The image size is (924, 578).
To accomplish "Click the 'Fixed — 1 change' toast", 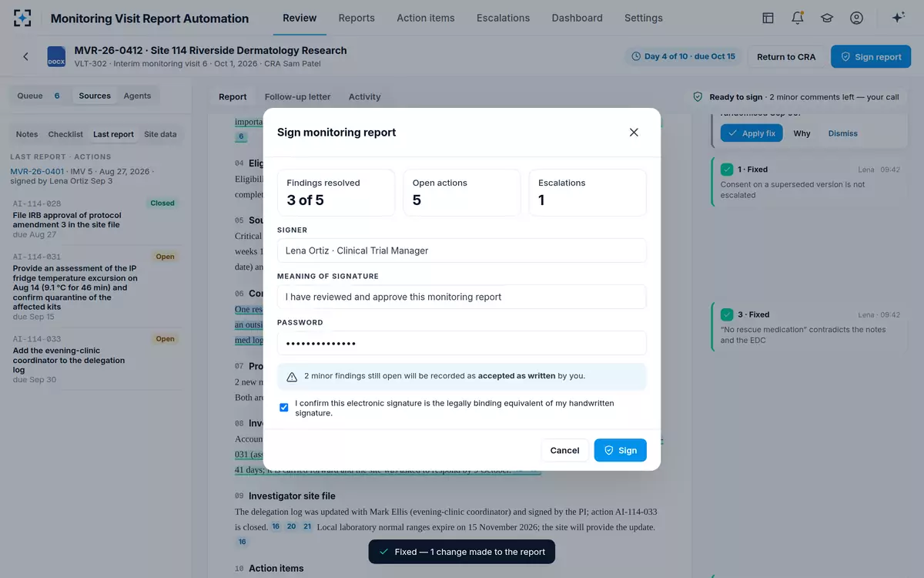I will [461, 552].
